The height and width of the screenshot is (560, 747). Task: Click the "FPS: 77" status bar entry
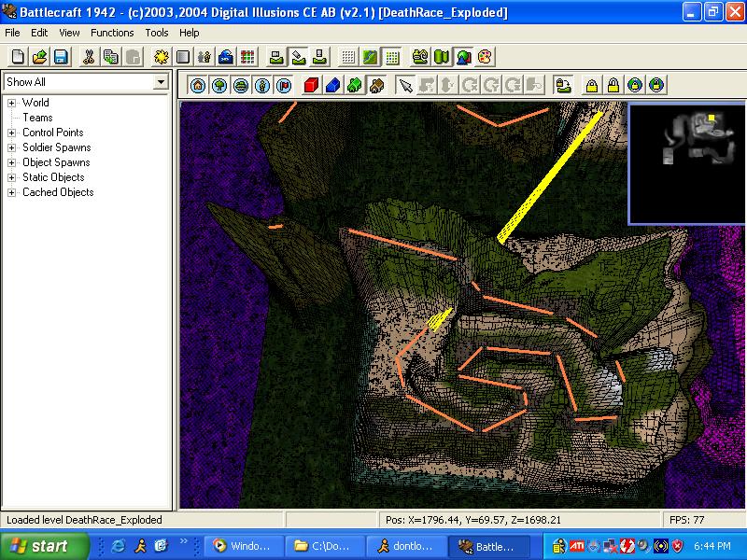click(x=686, y=520)
